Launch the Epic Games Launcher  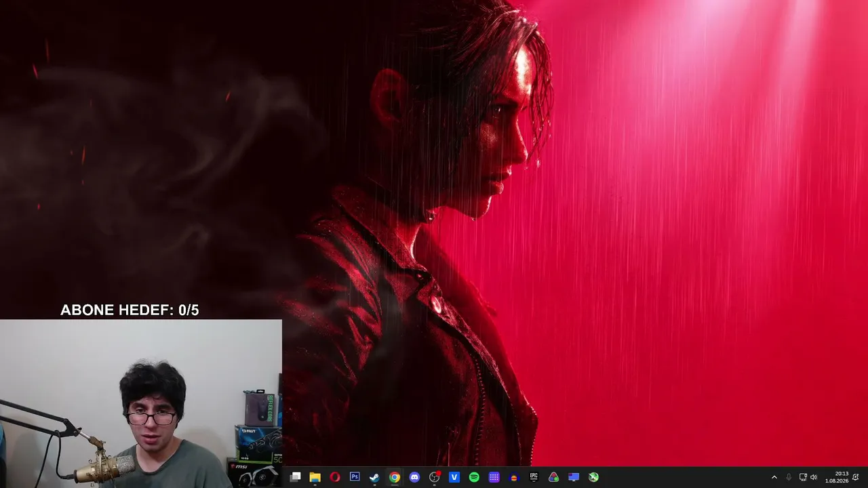(x=534, y=477)
